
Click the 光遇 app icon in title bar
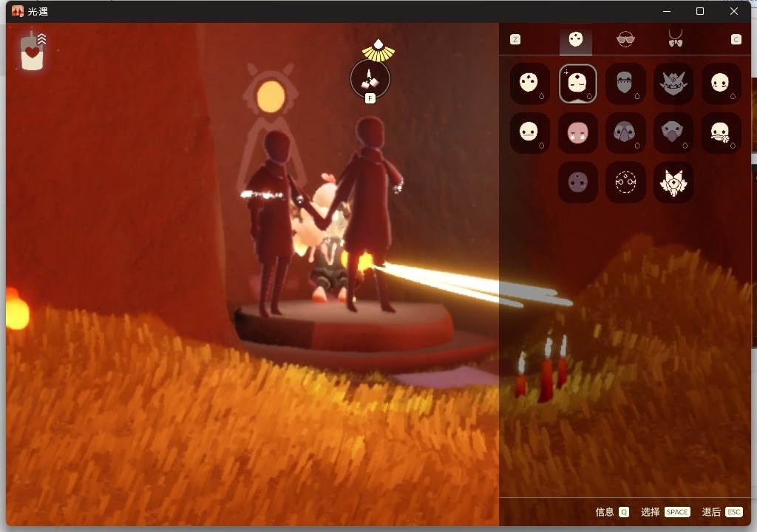click(x=18, y=11)
